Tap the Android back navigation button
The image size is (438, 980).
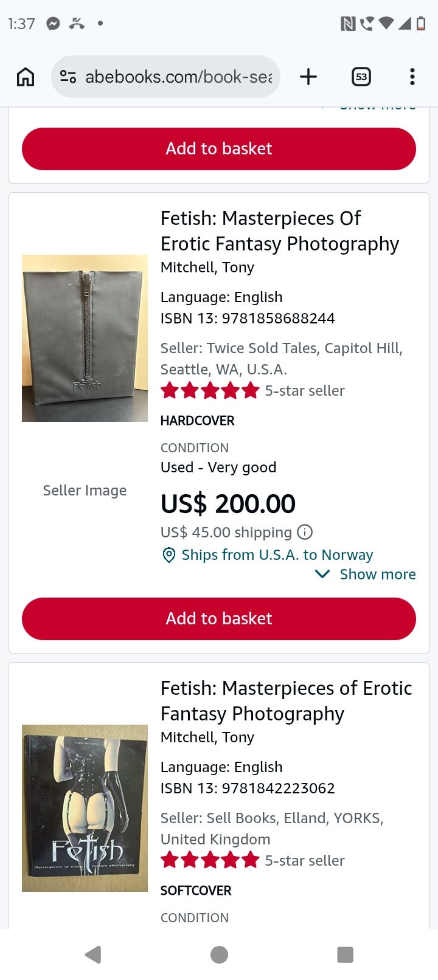click(x=92, y=954)
